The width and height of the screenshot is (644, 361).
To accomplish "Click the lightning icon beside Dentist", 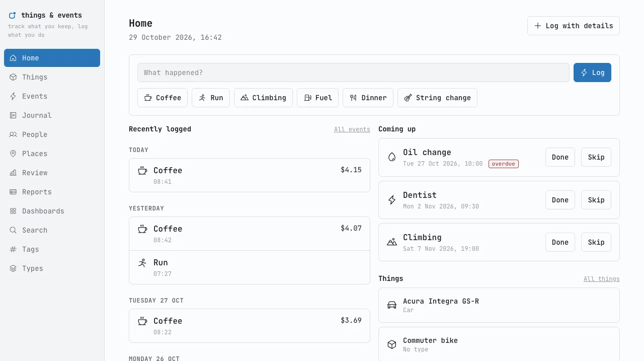I will point(392,200).
